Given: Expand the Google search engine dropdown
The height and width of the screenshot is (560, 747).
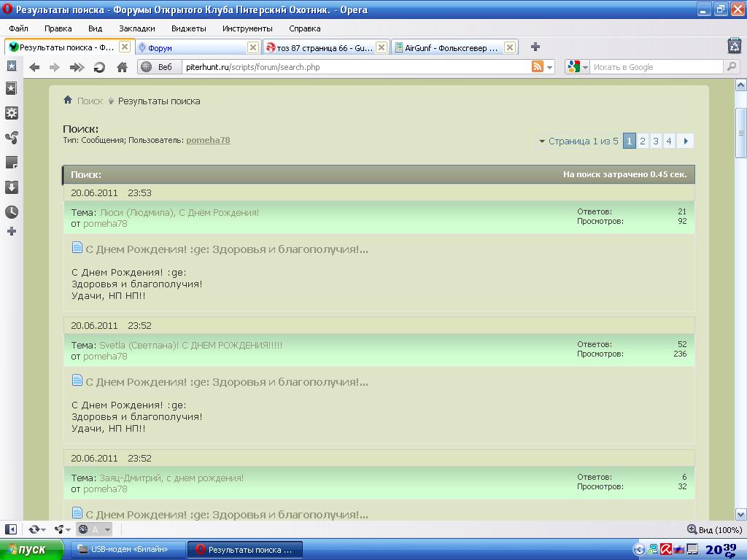Looking at the screenshot, I should coord(578,67).
